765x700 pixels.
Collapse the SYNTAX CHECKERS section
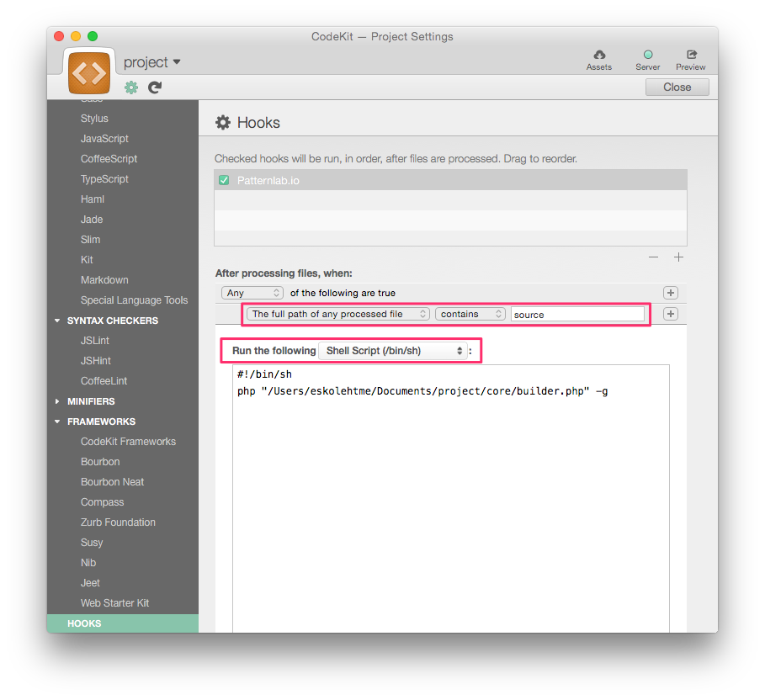point(57,321)
